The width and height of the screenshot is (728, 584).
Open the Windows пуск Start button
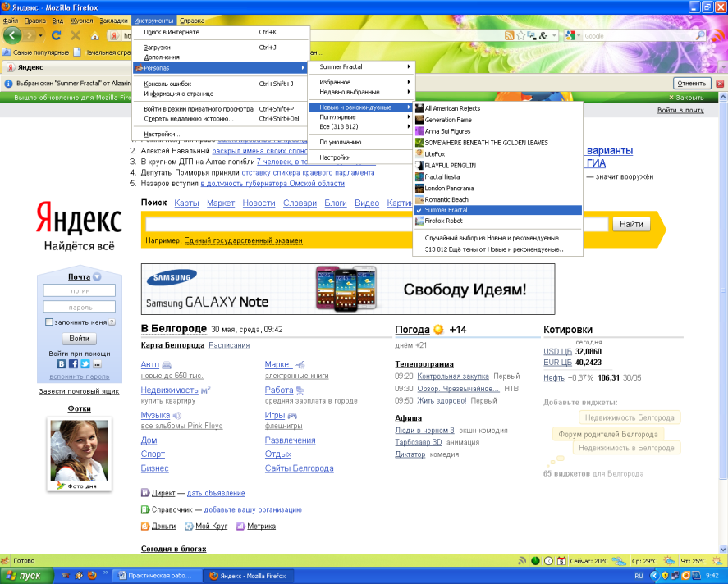26,576
